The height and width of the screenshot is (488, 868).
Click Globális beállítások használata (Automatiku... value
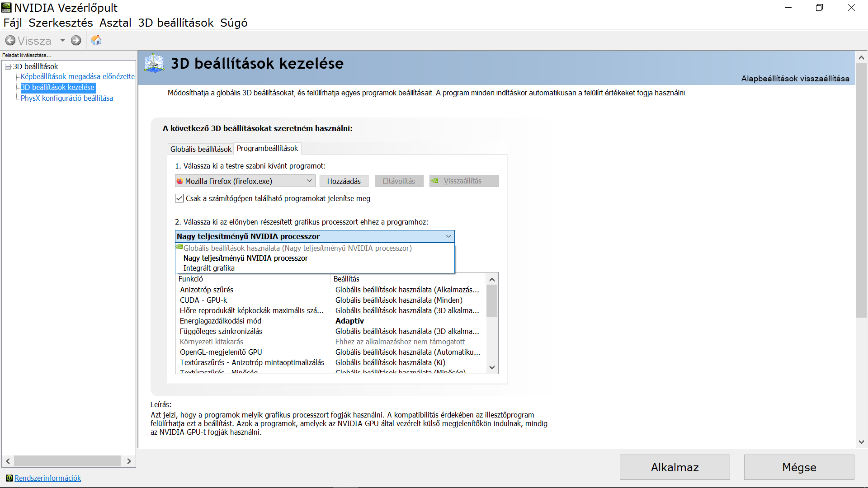(408, 352)
